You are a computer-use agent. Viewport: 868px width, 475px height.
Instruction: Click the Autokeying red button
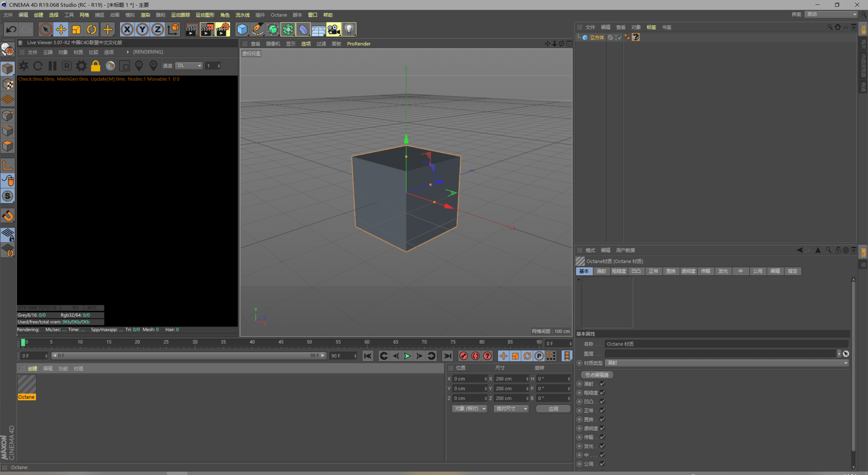[x=475, y=356]
